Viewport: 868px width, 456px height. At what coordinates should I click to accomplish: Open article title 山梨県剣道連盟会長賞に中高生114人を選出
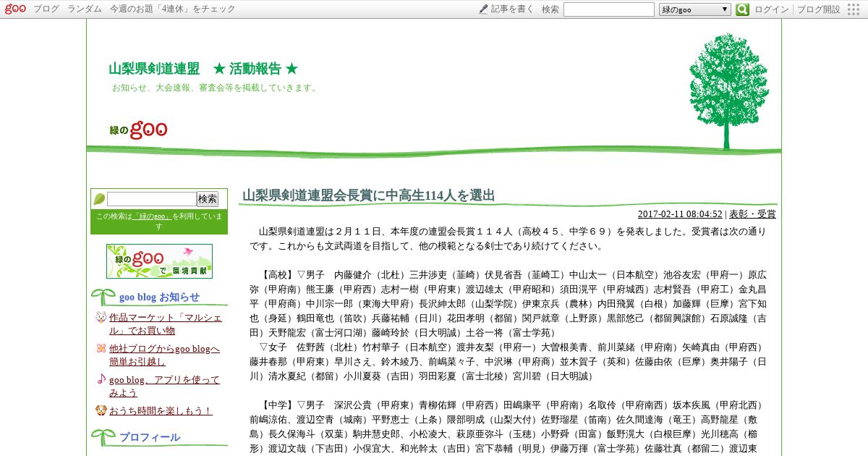point(369,195)
